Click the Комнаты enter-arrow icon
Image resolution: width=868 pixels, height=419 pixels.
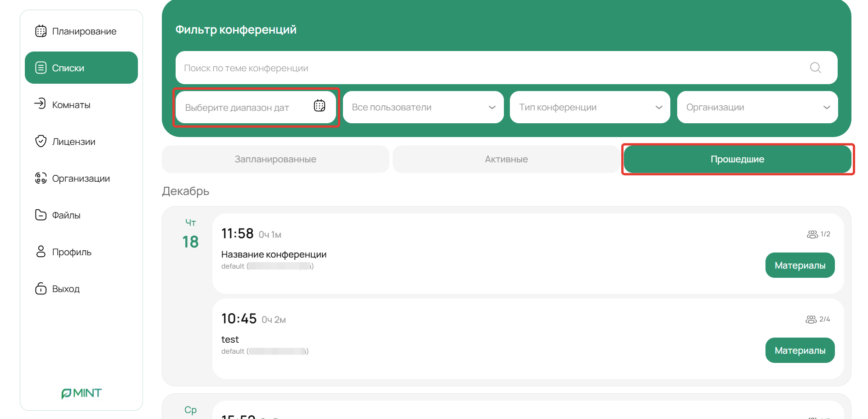click(40, 103)
